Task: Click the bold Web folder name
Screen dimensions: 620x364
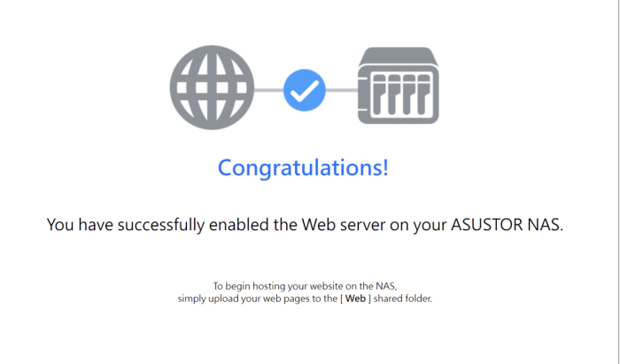Action: (x=355, y=299)
